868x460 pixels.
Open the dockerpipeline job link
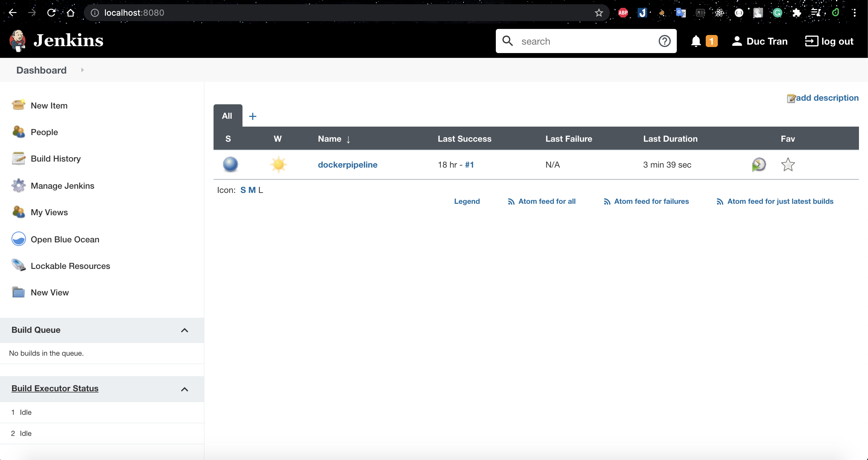[x=347, y=165]
